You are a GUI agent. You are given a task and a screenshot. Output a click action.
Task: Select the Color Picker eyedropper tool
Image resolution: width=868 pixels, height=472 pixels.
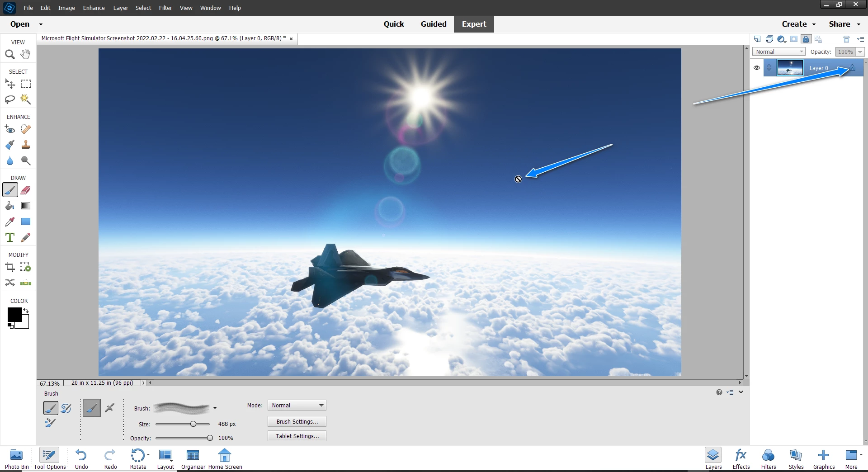coord(10,222)
